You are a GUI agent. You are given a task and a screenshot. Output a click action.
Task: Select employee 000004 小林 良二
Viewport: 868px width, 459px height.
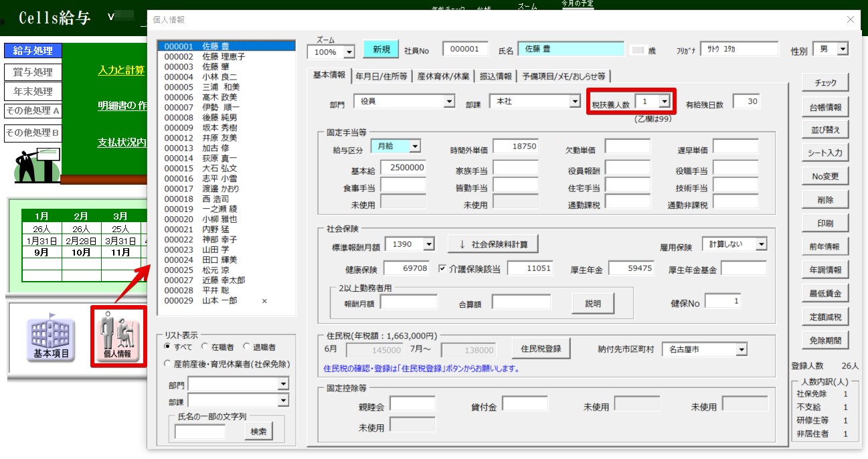coord(227,77)
